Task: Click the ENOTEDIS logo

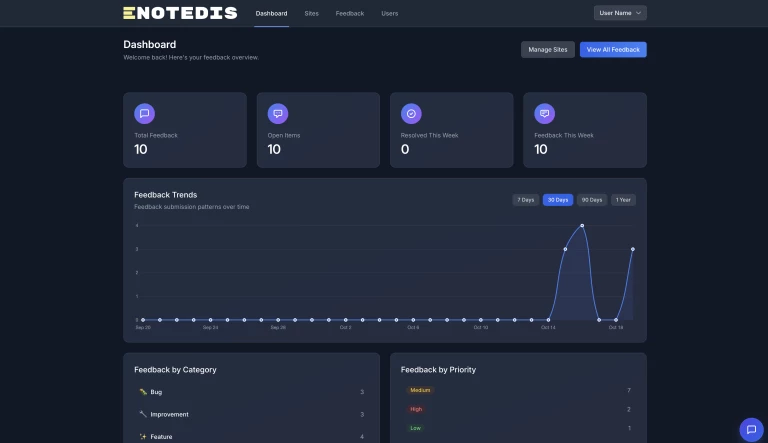Action: [180, 13]
